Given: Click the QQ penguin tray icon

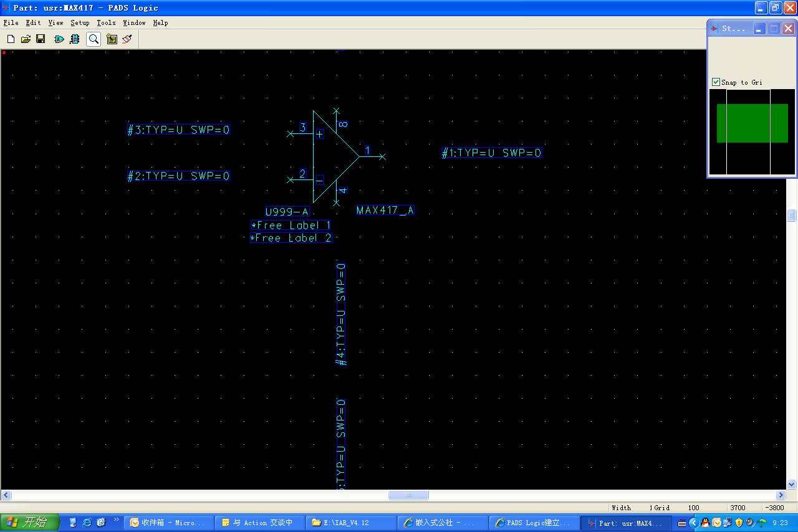Looking at the screenshot, I should 705,523.
